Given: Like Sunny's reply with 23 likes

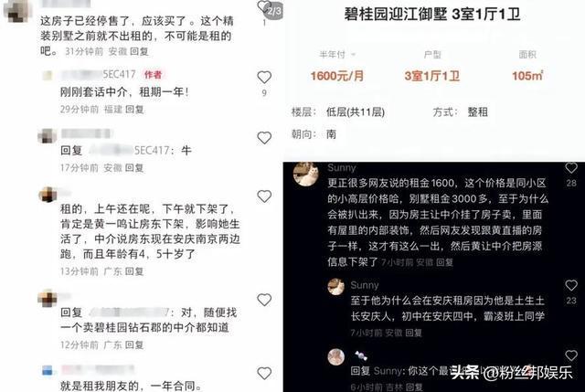Looking at the screenshot, I should tap(571, 285).
